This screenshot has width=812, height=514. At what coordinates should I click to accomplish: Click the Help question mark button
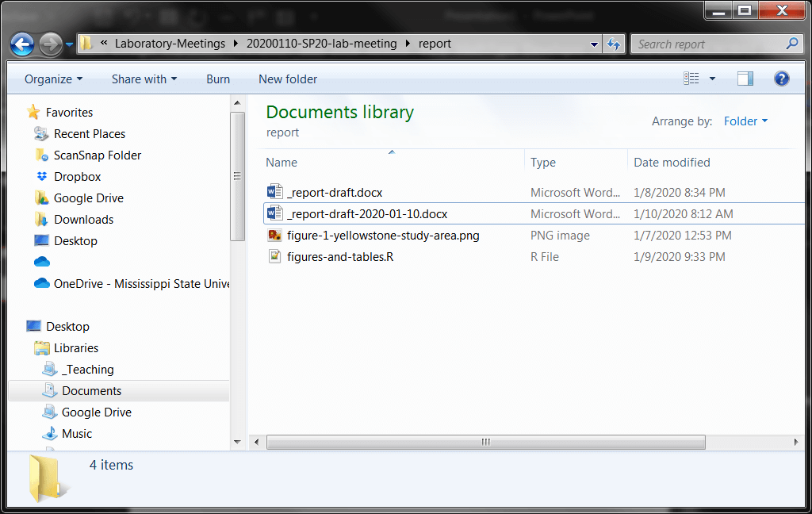(x=781, y=78)
